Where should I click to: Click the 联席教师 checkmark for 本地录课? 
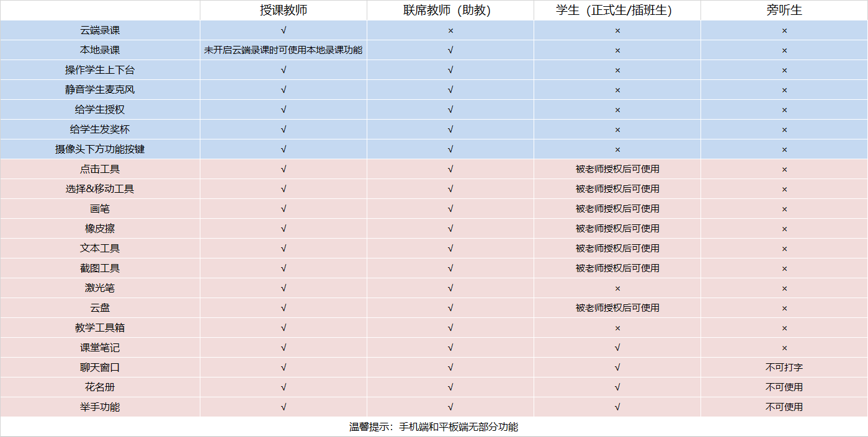(450, 50)
